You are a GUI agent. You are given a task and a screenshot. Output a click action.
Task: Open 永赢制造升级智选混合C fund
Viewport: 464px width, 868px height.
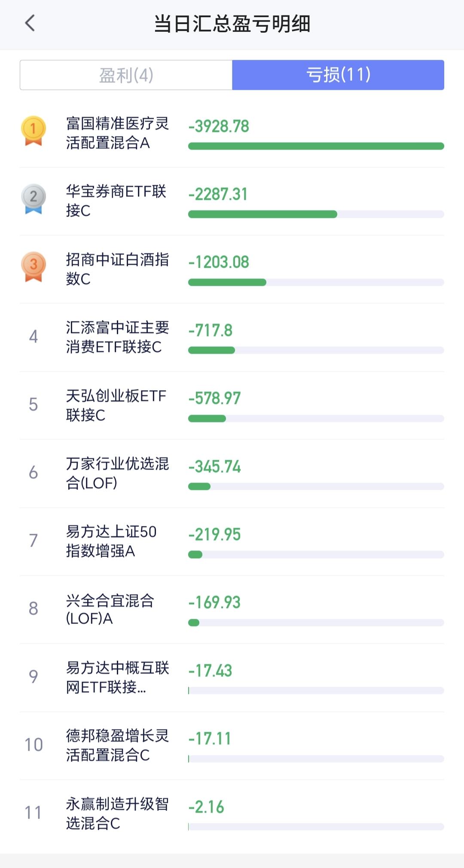(x=117, y=813)
